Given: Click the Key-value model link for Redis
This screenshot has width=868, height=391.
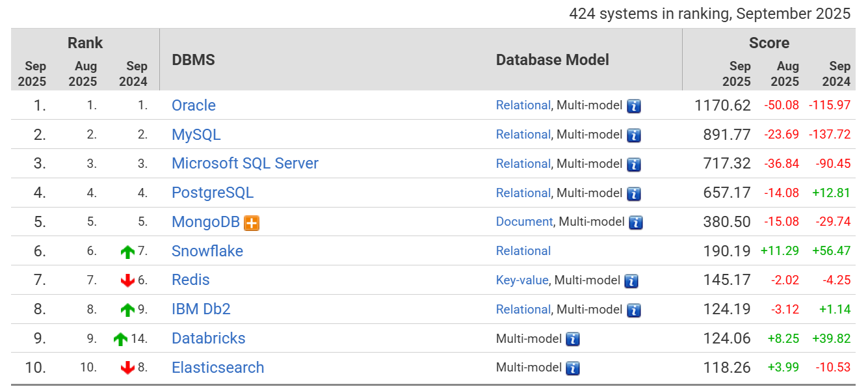Looking at the screenshot, I should (x=522, y=280).
